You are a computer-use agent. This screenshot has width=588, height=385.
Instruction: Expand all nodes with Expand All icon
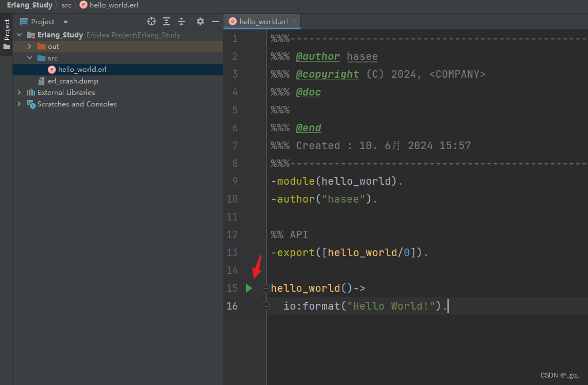[166, 21]
